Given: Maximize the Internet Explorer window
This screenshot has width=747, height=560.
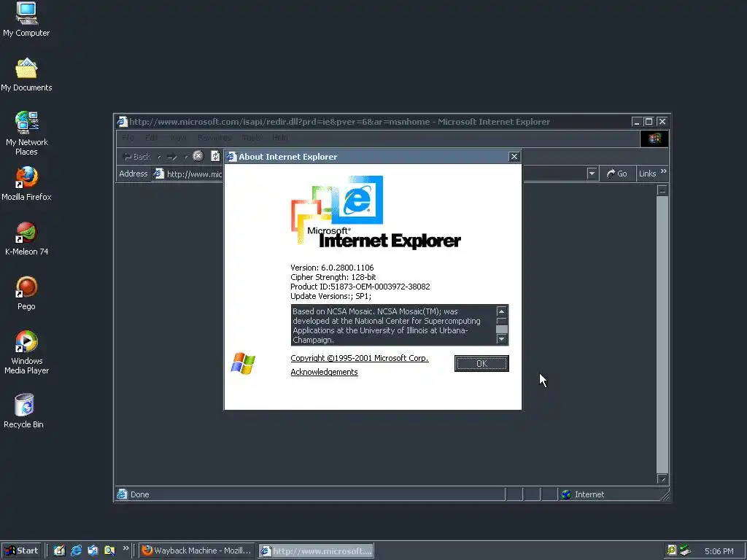Looking at the screenshot, I should click(649, 122).
